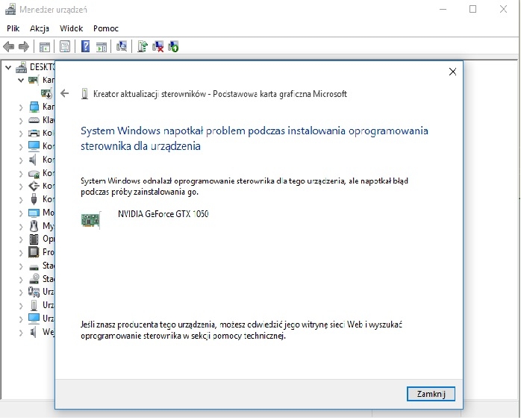The image size is (521, 420).
Task: Click the speaker icon for We category
Action: (x=33, y=332)
